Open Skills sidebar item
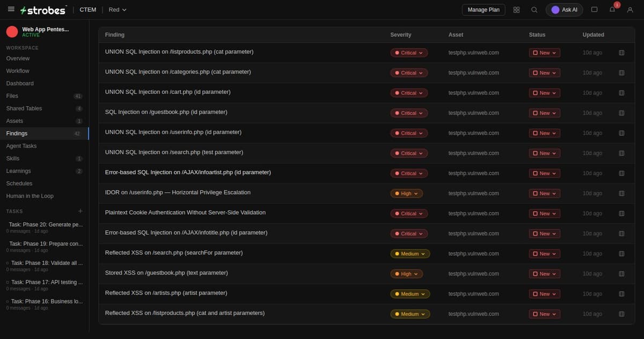This screenshot has width=644, height=339. pos(45,158)
